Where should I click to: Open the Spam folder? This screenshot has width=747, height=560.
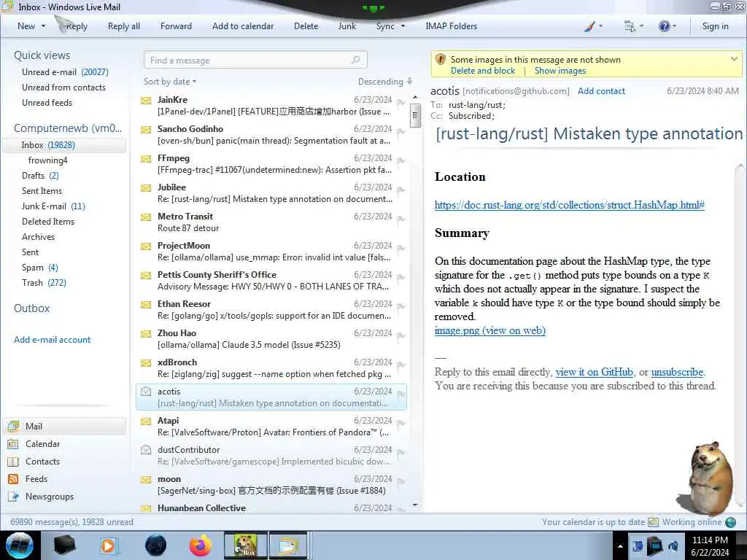(x=40, y=267)
